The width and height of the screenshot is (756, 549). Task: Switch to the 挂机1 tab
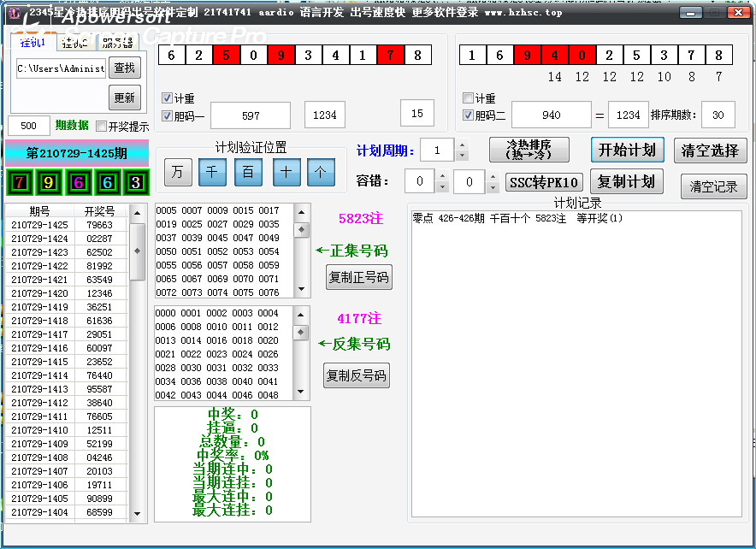pos(32,42)
